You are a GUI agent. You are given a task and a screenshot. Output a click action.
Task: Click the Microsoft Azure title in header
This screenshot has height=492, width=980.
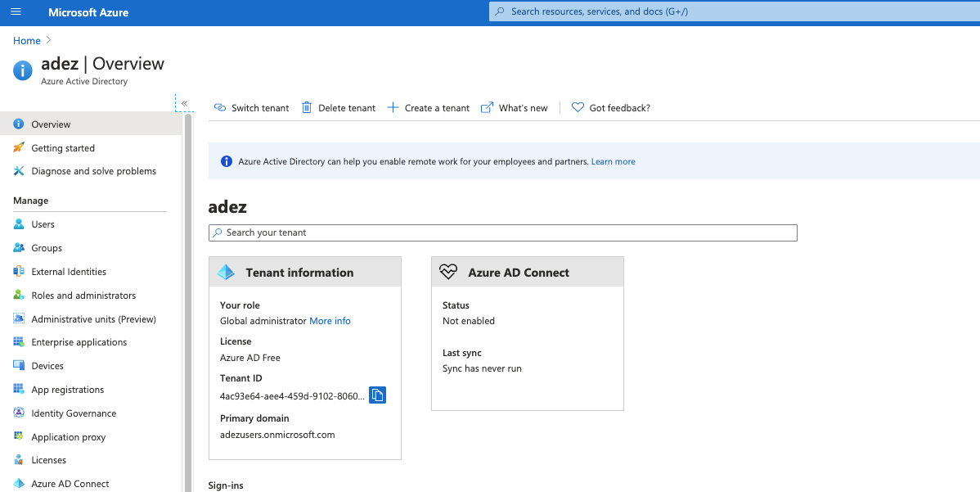point(88,12)
